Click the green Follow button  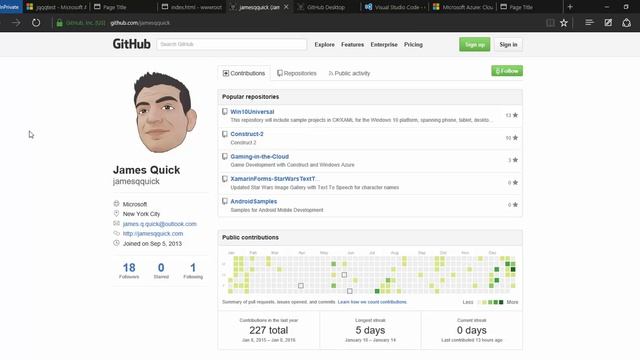coord(507,71)
